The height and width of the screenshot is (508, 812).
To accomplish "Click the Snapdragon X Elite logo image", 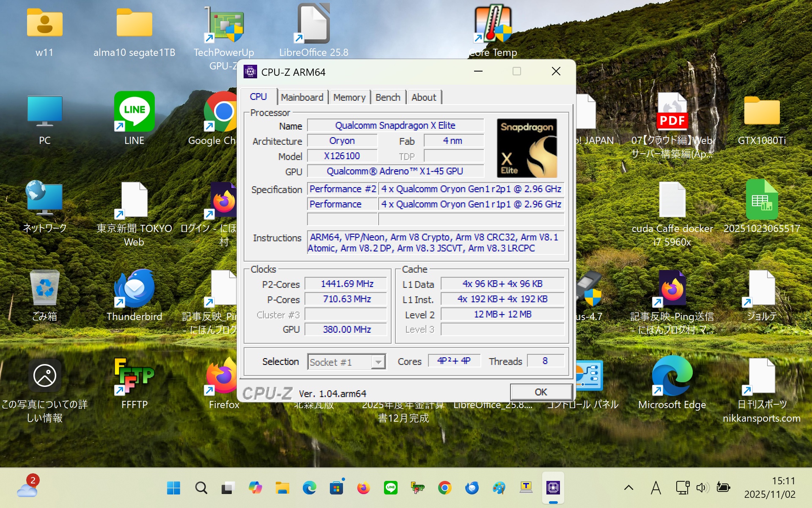I will tap(527, 148).
